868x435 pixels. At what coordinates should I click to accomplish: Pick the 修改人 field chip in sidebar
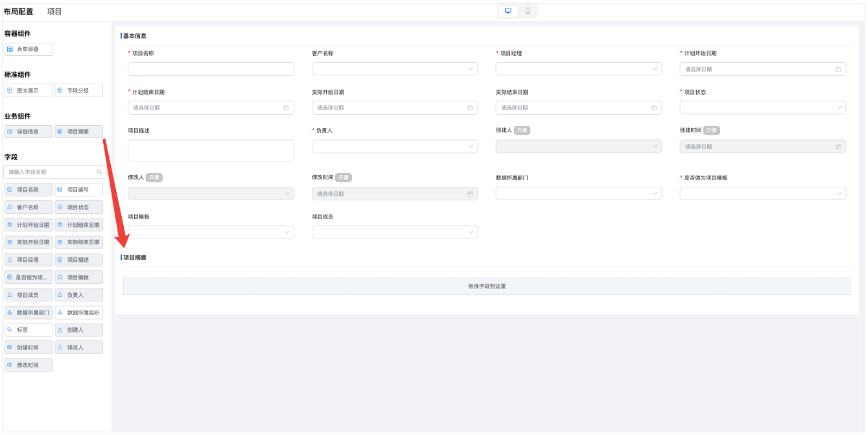point(79,347)
